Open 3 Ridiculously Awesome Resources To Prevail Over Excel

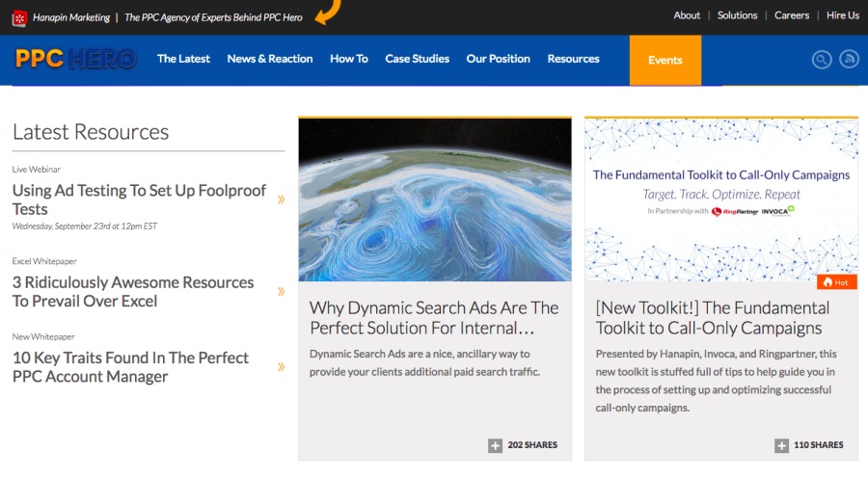pos(133,291)
